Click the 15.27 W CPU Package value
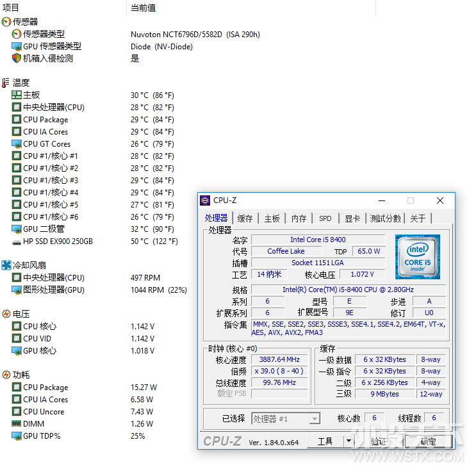The width and height of the screenshot is (476, 474). coord(144,388)
